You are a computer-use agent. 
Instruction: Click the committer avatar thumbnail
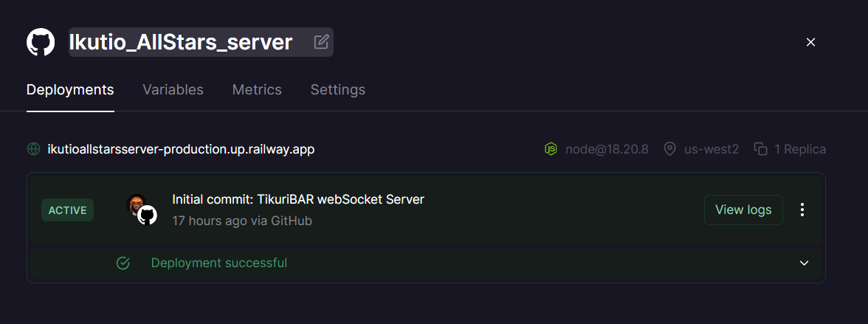coord(136,204)
